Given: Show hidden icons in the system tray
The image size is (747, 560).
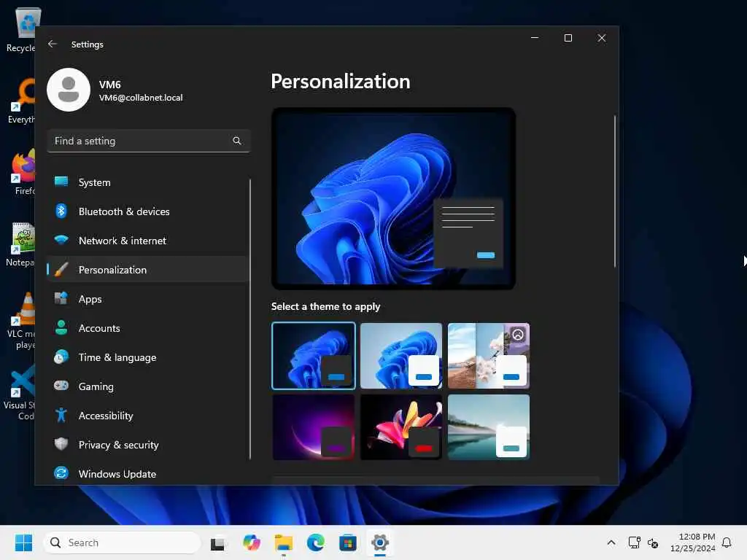Looking at the screenshot, I should coord(611,542).
